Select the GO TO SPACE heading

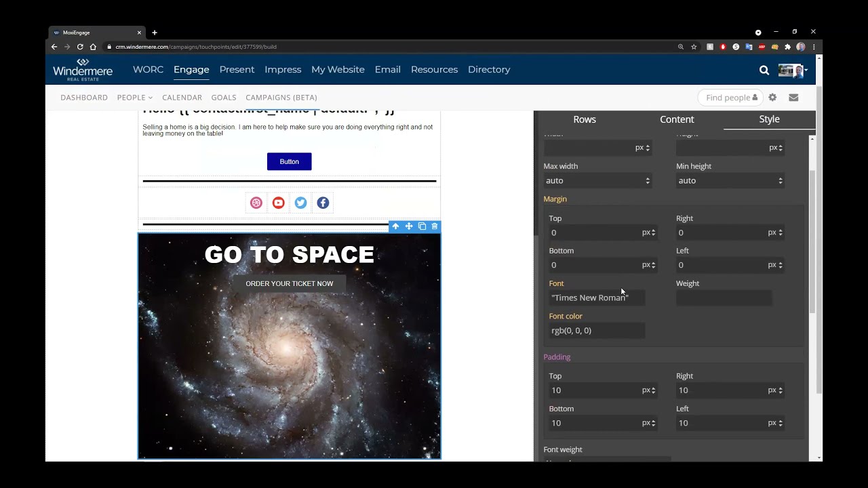coord(290,254)
